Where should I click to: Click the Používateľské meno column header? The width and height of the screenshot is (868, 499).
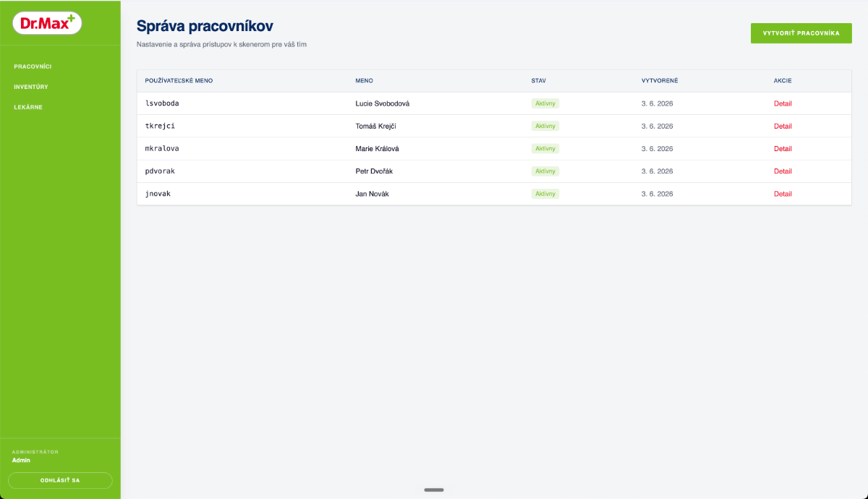click(x=179, y=81)
